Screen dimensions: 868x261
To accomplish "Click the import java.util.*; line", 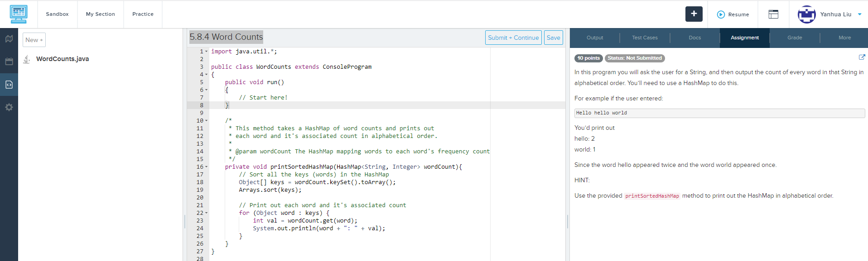I will point(244,52).
